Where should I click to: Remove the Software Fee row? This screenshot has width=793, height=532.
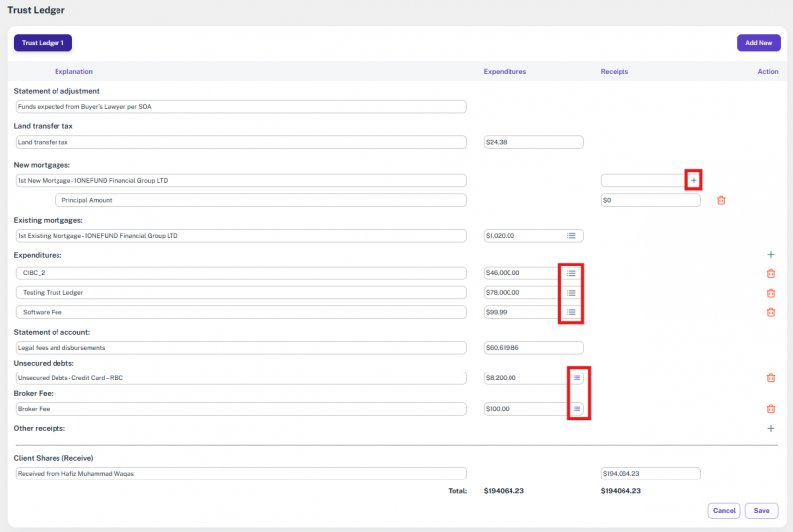point(770,312)
